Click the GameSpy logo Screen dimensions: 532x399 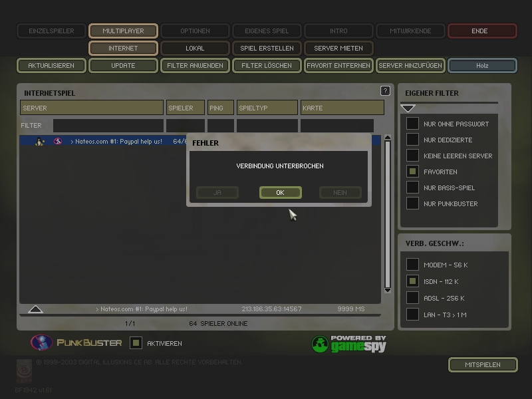pyautogui.click(x=349, y=343)
